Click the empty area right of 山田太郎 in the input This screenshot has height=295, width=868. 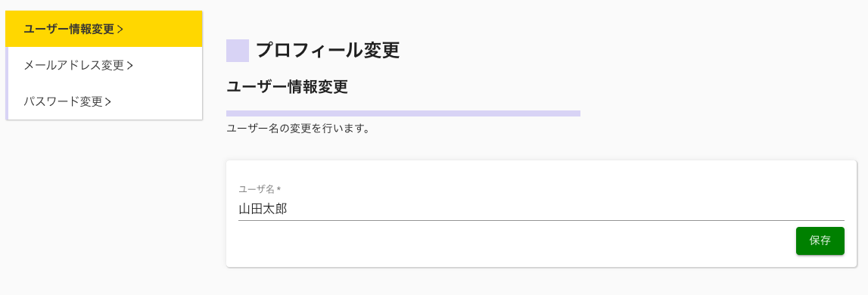(x=565, y=210)
